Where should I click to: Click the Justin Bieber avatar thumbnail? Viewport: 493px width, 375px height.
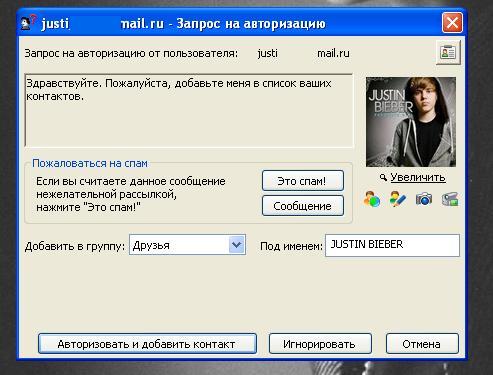click(411, 122)
